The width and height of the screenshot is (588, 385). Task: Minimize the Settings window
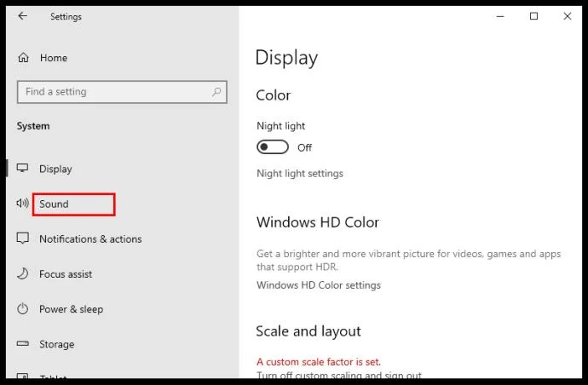pos(500,16)
